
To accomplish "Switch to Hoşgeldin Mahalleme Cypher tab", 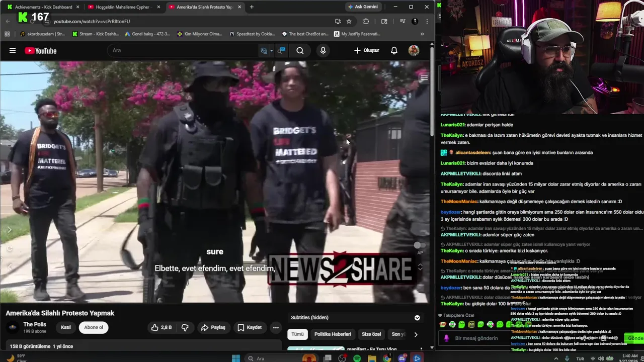I will point(123,7).
